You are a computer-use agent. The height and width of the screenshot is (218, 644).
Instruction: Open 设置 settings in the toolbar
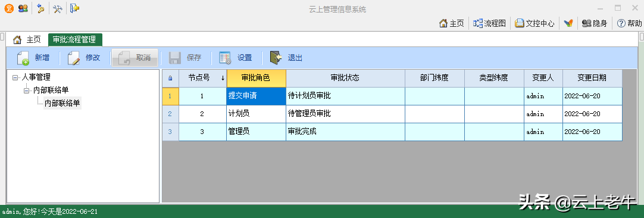tap(236, 58)
